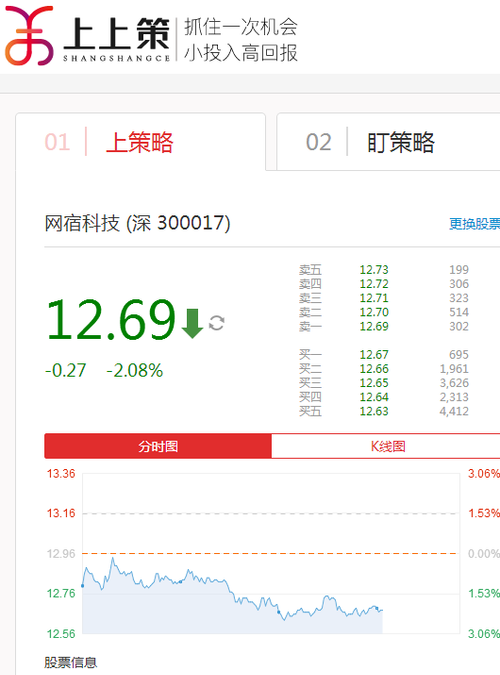Open the 上策略 tab
500x675 pixels.
pos(141,142)
